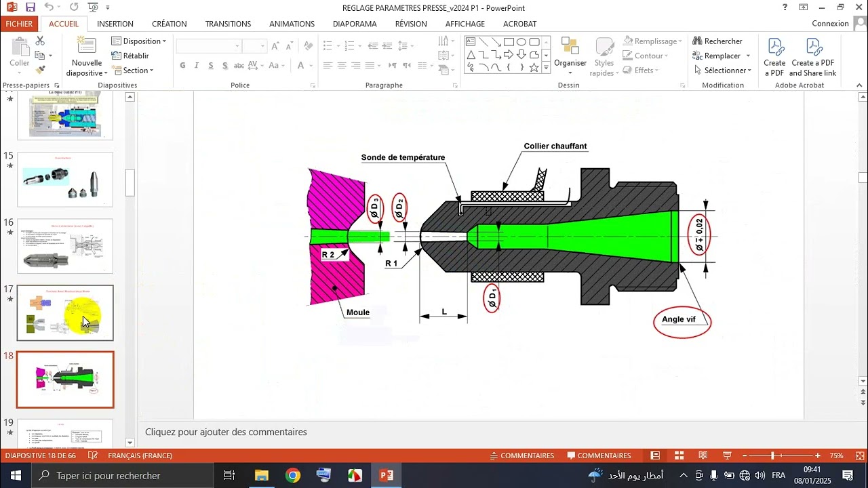Click Create a PDF and Share link

click(x=812, y=57)
